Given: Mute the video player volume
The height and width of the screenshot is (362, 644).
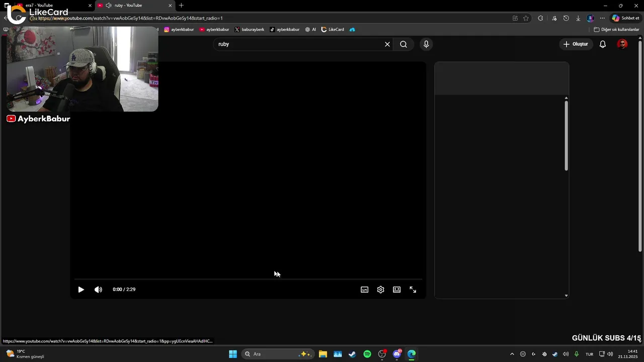Looking at the screenshot, I should 98,290.
